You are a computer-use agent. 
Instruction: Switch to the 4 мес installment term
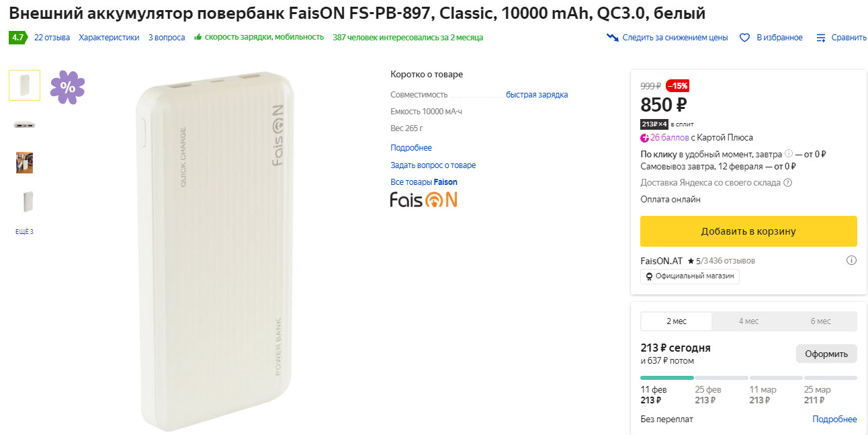(748, 321)
